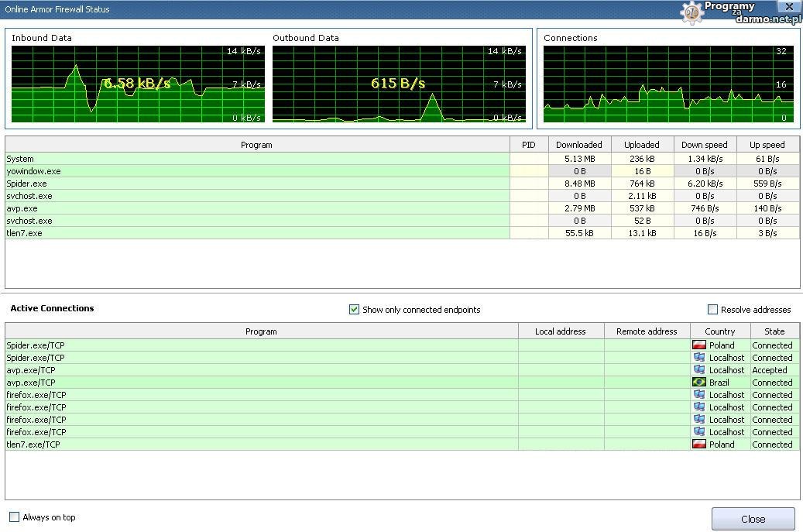Select the tlen7.exe/TCP connection row
The image size is (803, 532).
(260, 444)
